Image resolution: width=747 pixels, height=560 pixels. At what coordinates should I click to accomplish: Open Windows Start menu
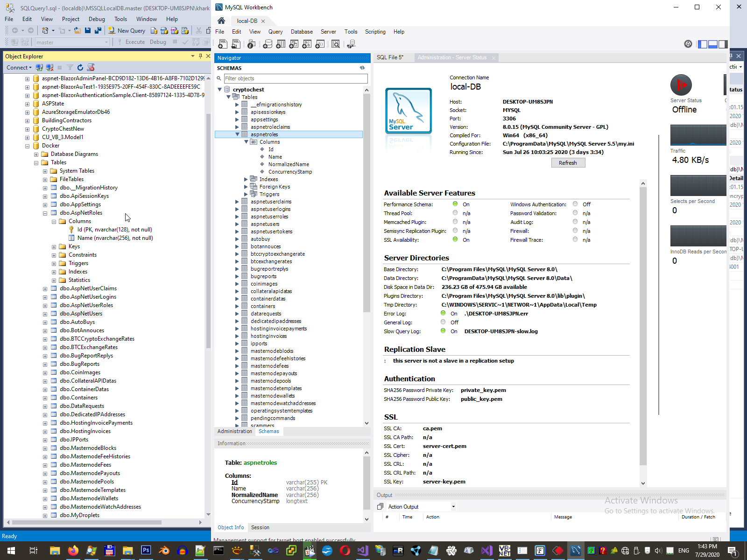pyautogui.click(x=11, y=551)
